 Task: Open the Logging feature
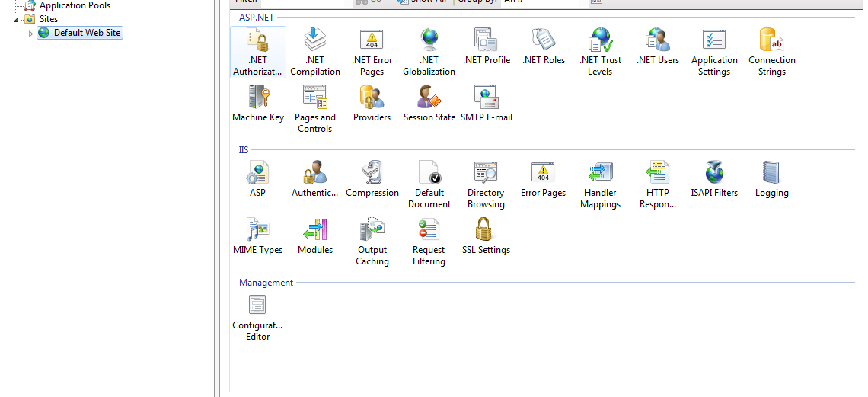point(771,179)
